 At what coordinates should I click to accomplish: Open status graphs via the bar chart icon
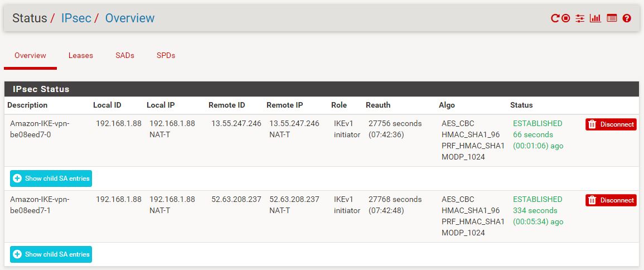(x=595, y=18)
